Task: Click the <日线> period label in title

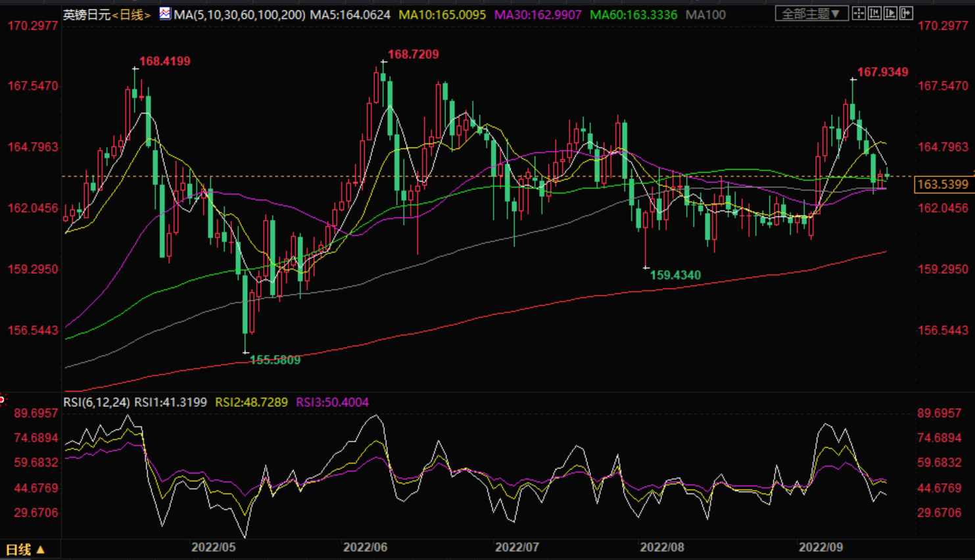Action: coord(131,14)
